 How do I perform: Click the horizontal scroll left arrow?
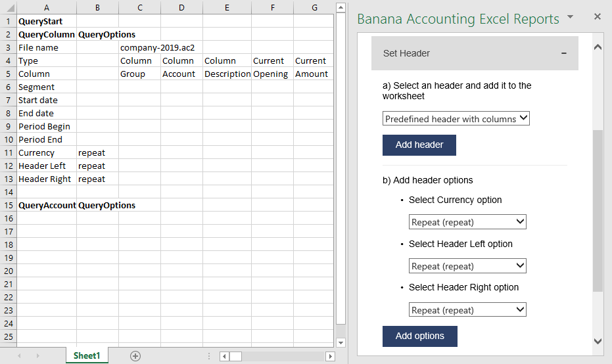coord(224,356)
